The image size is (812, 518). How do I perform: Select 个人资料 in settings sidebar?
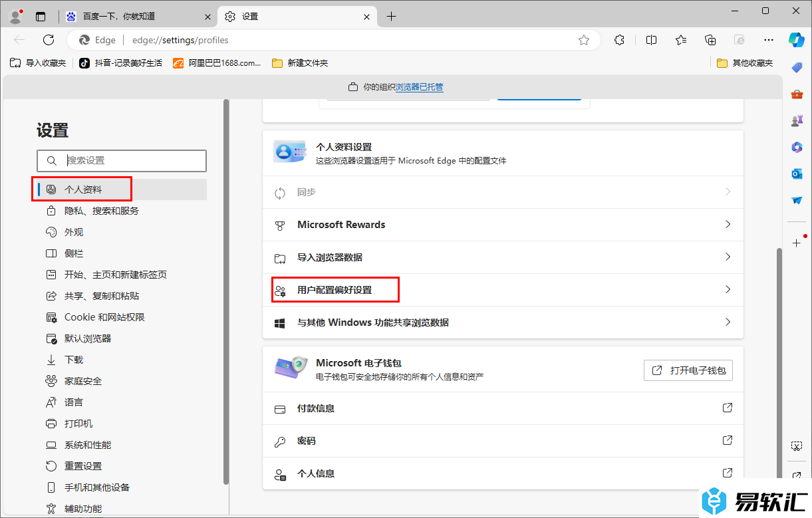click(122, 190)
